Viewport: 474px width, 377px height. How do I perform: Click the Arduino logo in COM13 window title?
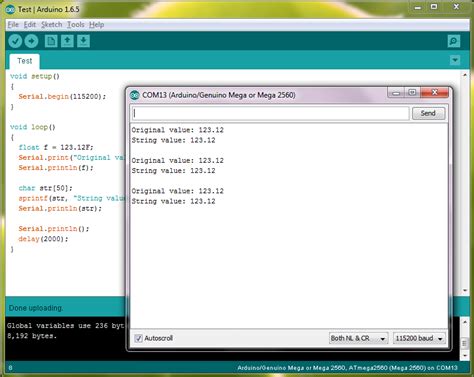point(135,95)
